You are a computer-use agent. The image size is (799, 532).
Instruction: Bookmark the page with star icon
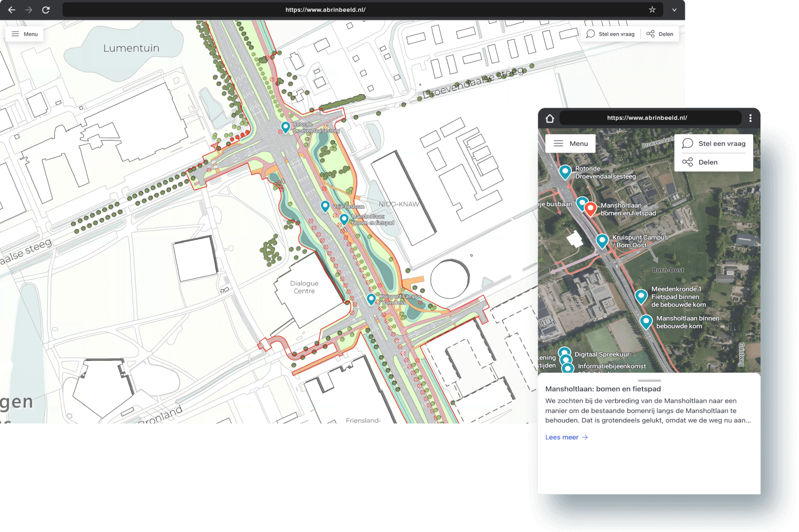652,10
